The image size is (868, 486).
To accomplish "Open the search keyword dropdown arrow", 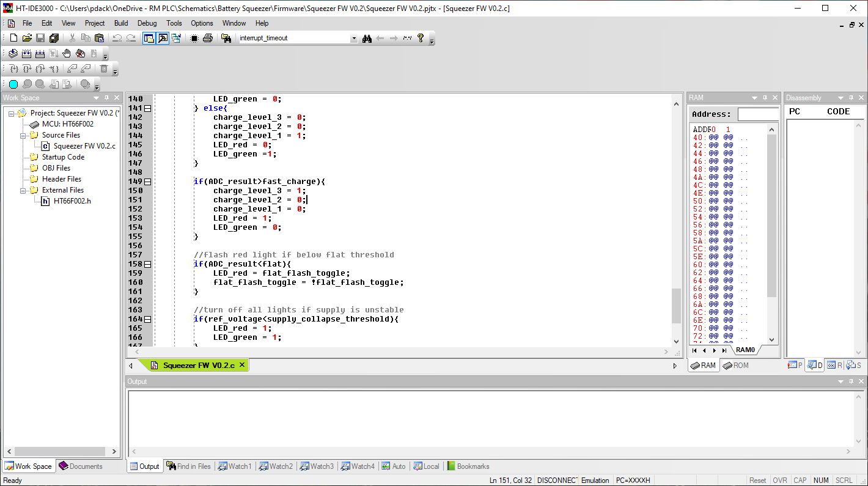I will pyautogui.click(x=353, y=38).
